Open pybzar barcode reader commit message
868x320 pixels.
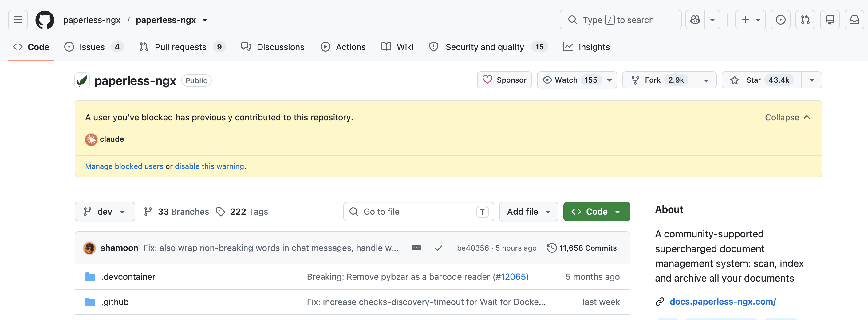(400, 277)
